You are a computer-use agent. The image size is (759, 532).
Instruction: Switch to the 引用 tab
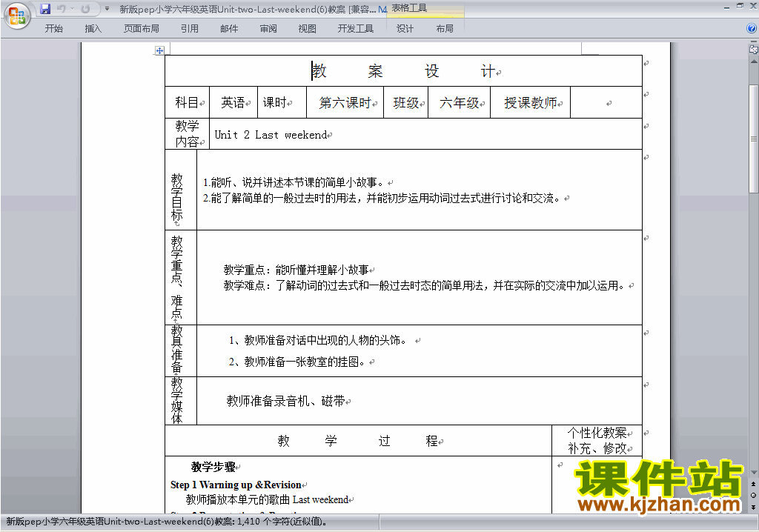190,29
